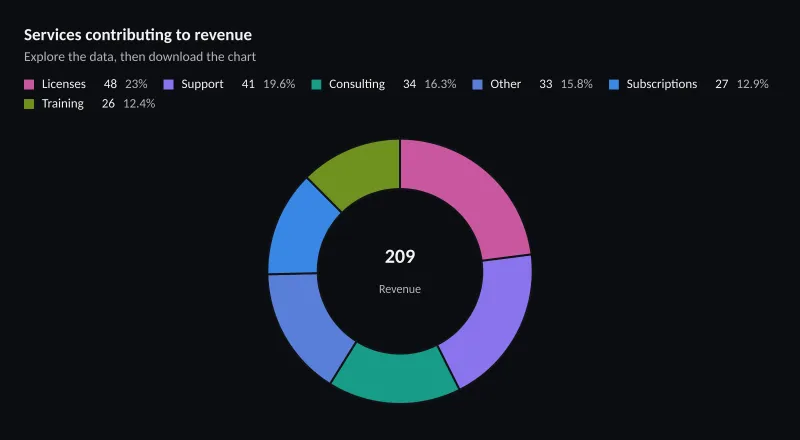Select the Licenses legend label
800x440 pixels.
click(x=64, y=84)
